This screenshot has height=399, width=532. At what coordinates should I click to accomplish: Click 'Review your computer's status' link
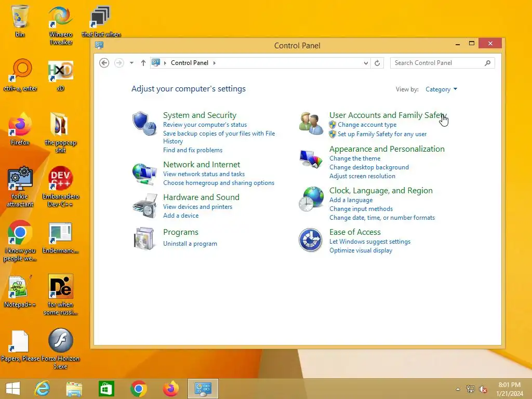tap(205, 125)
